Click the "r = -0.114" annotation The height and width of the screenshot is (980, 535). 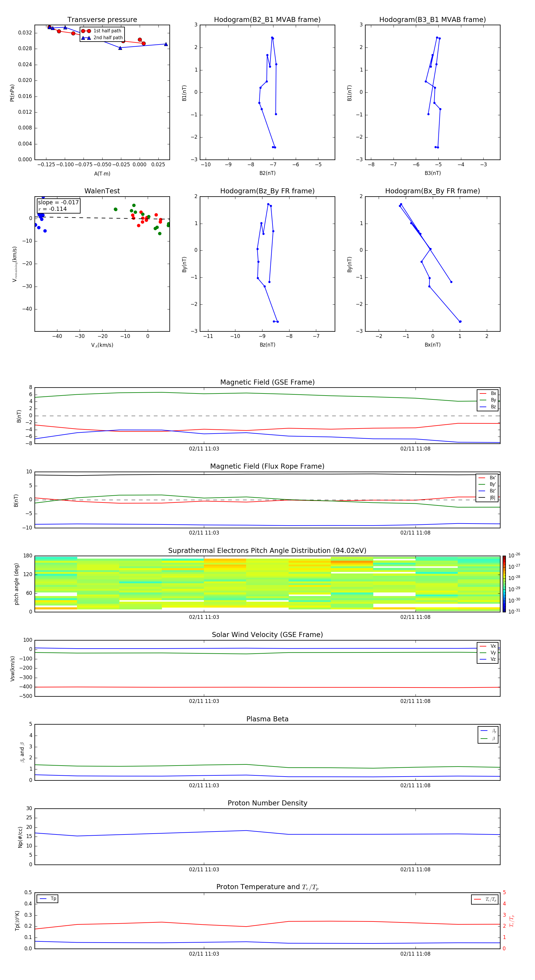tap(53, 209)
